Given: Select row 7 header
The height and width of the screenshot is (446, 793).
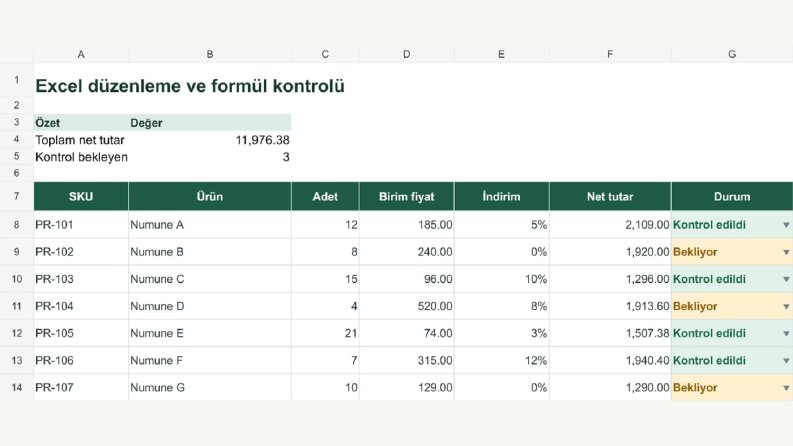Looking at the screenshot, I should 17,196.
